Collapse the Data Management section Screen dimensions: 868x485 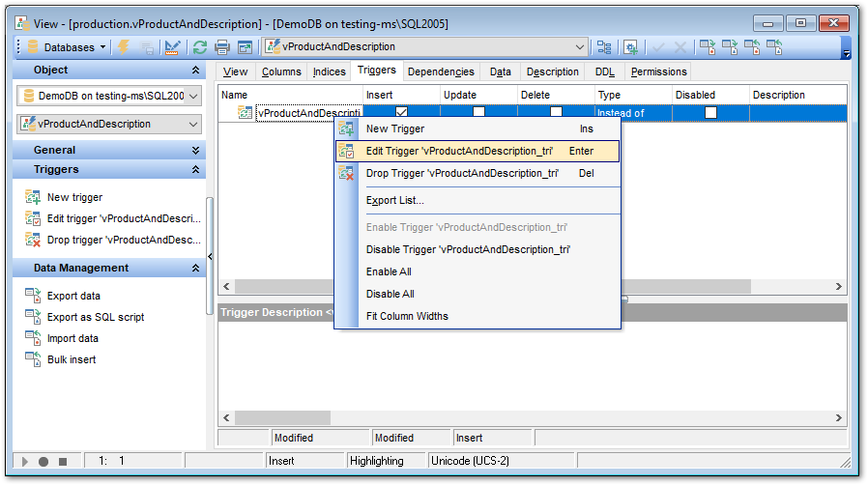pos(195,269)
